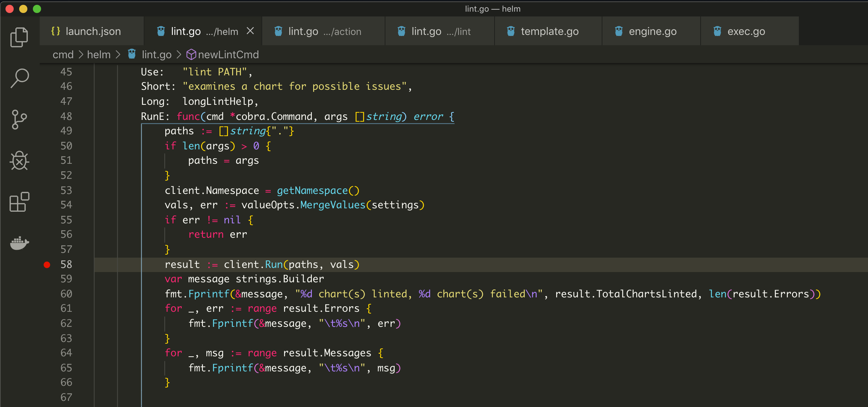Click the return keyword on line 56

[206, 234]
